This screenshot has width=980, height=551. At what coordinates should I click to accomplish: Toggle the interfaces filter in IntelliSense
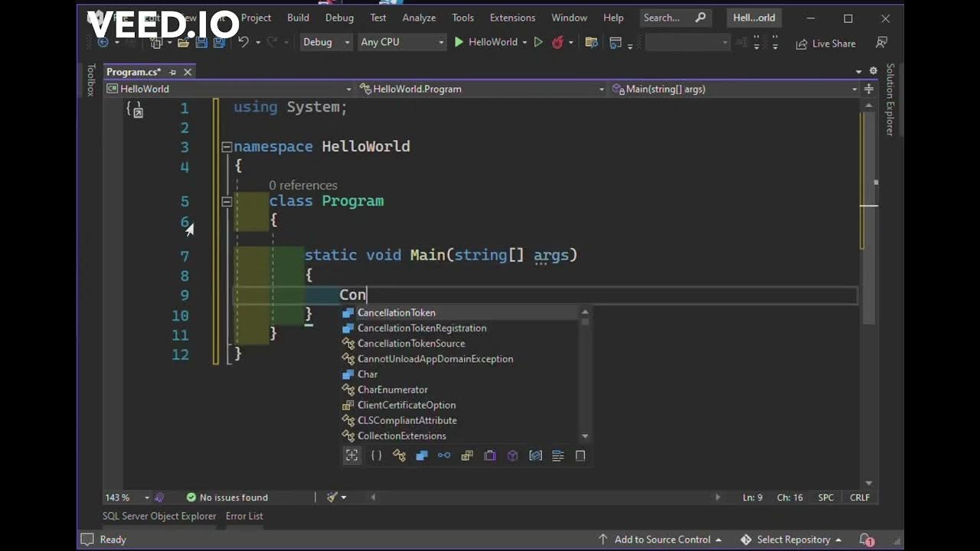click(x=444, y=455)
